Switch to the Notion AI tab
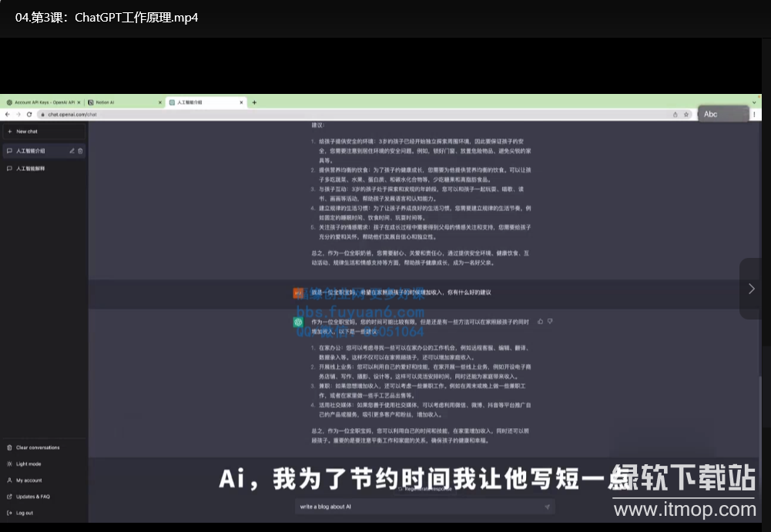The width and height of the screenshot is (771, 532). click(125, 102)
